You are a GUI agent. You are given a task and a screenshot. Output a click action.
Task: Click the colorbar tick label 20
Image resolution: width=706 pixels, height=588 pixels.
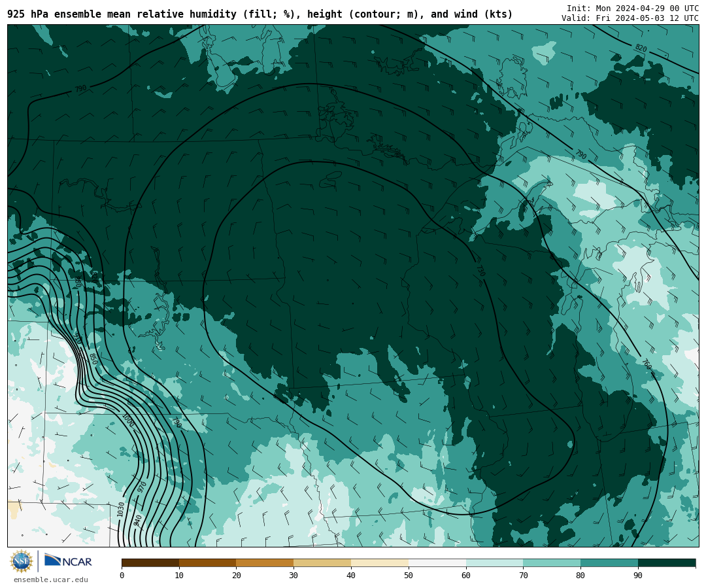[237, 576]
